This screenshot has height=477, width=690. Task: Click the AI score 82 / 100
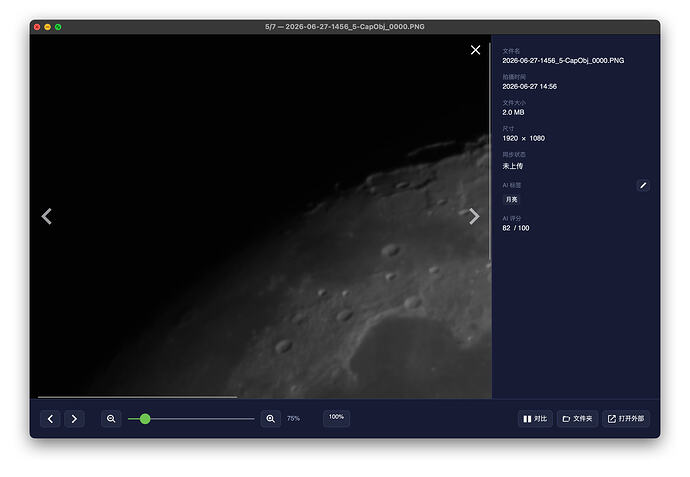(516, 228)
